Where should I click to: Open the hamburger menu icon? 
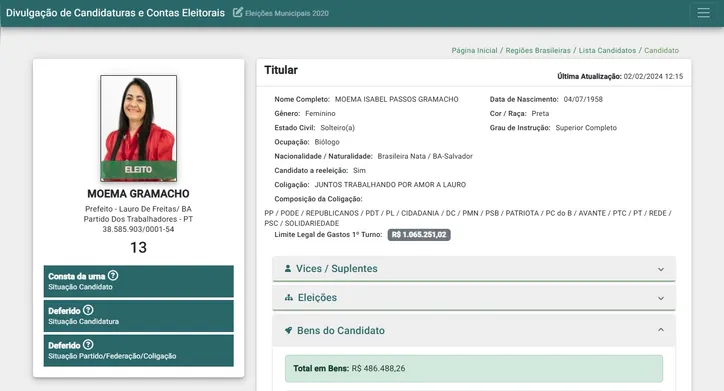pos(703,13)
